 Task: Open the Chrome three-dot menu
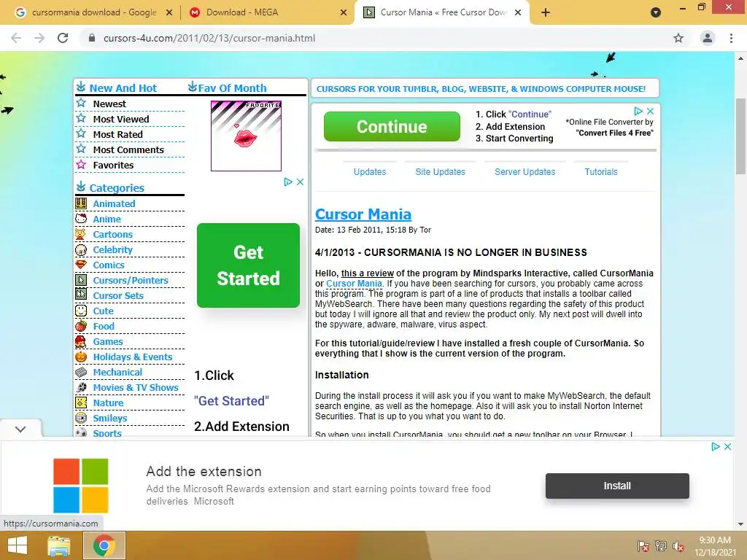click(x=731, y=38)
